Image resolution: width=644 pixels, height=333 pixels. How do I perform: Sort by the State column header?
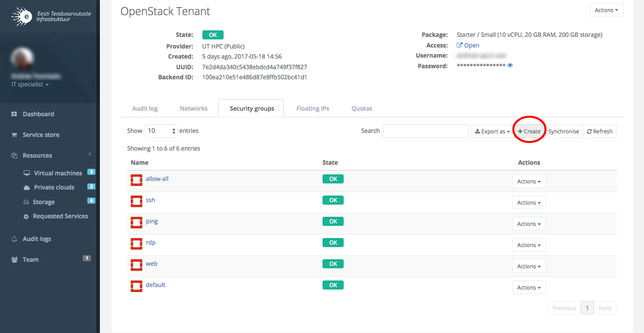(x=330, y=163)
